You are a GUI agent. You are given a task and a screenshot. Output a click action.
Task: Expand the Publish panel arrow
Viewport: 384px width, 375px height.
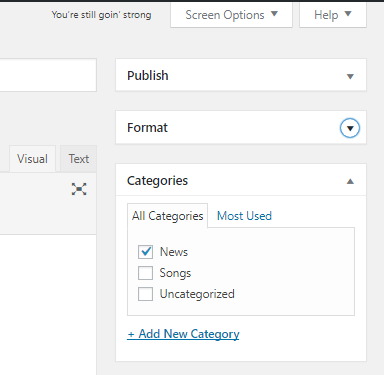click(350, 76)
